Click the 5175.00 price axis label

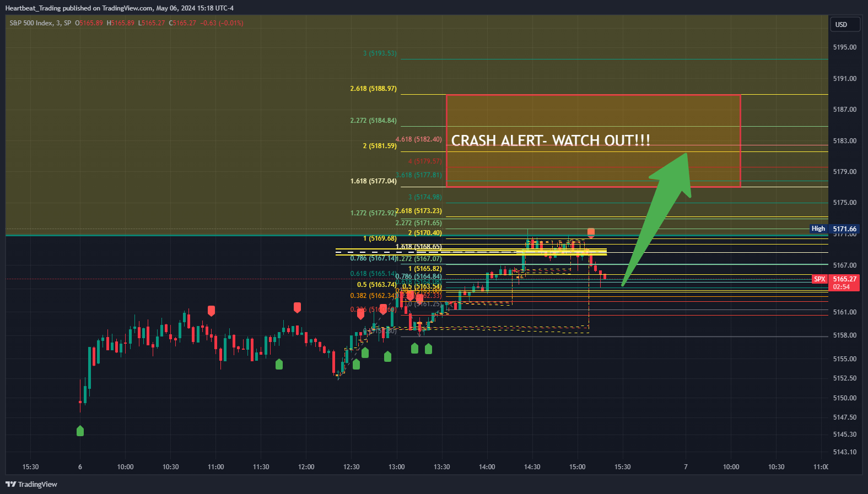845,203
